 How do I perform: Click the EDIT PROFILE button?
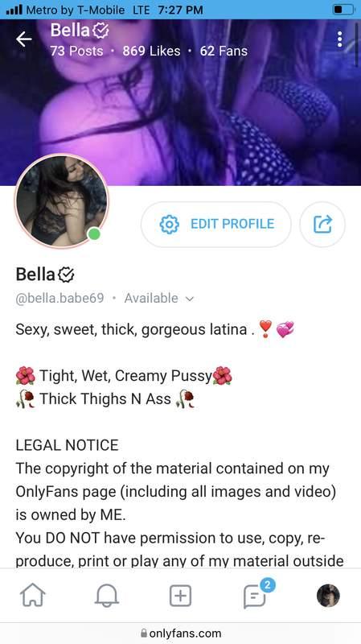[x=216, y=225]
